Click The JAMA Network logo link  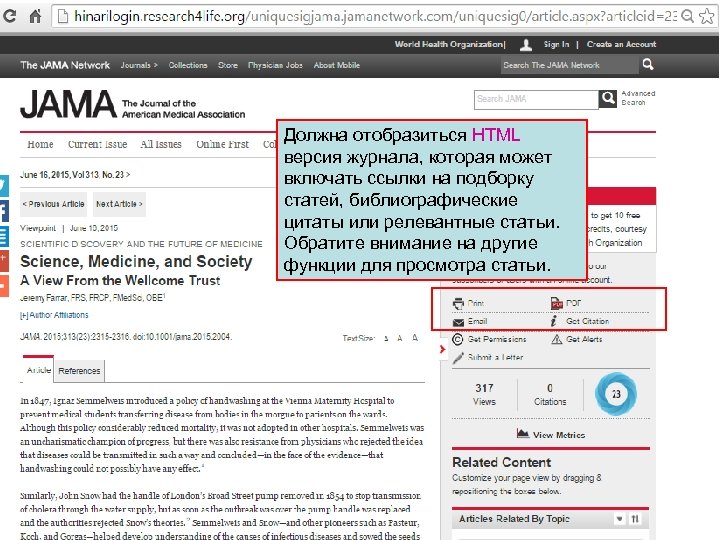(x=65, y=65)
